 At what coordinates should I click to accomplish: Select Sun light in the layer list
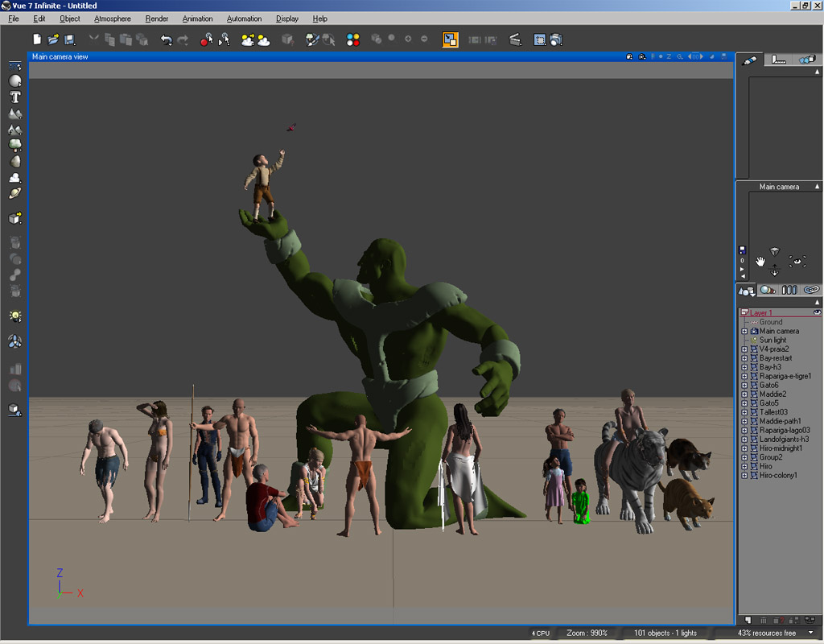tap(772, 341)
